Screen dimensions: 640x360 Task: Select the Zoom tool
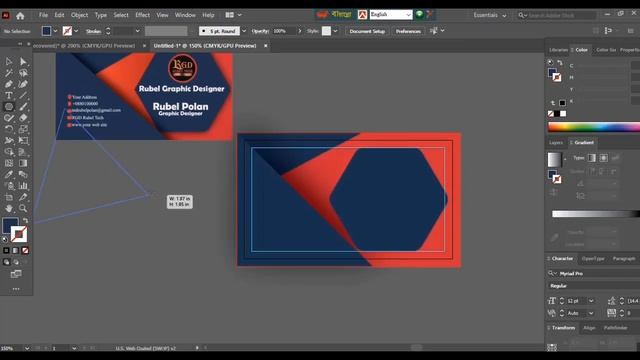click(x=23, y=209)
